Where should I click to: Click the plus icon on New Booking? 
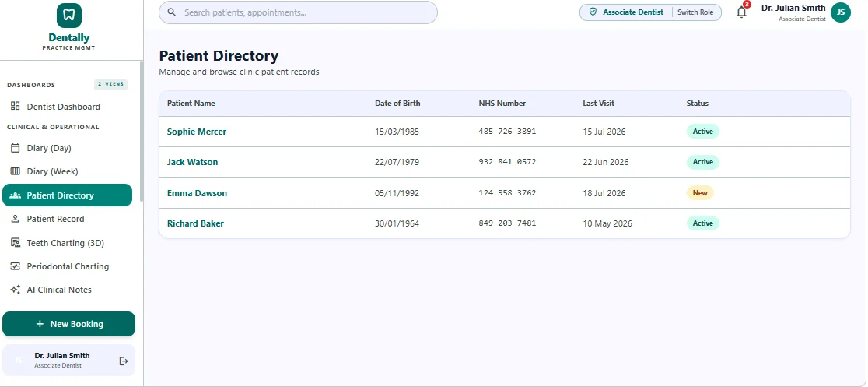tap(40, 324)
